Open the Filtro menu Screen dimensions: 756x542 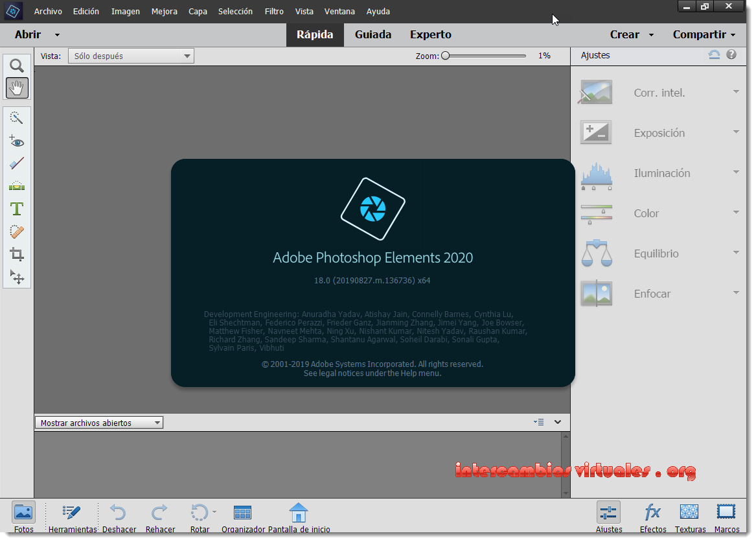[274, 11]
